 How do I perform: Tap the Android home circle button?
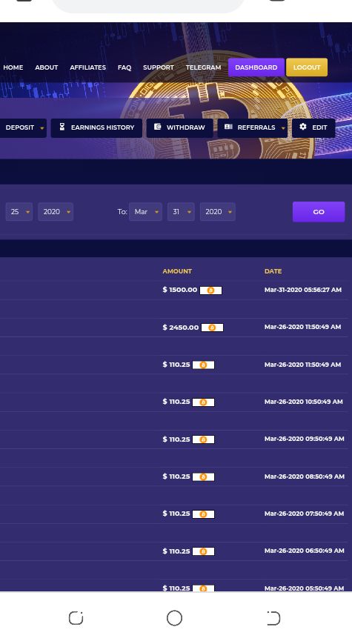click(x=175, y=618)
